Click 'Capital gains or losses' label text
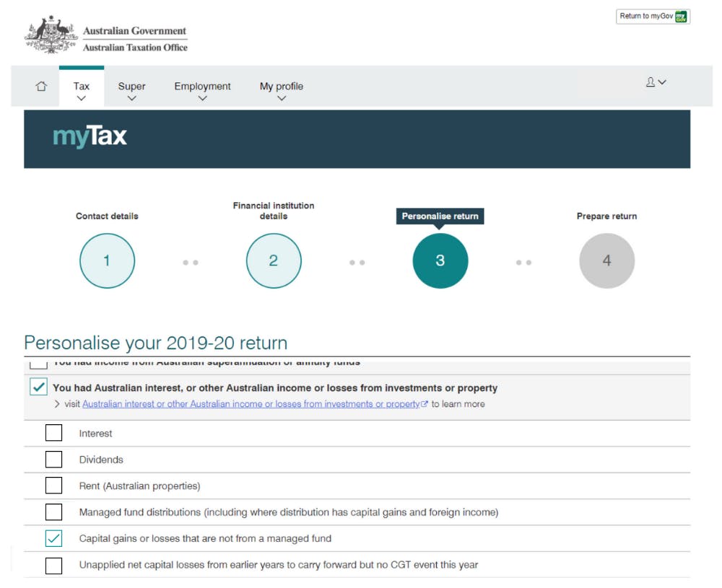 point(205,538)
